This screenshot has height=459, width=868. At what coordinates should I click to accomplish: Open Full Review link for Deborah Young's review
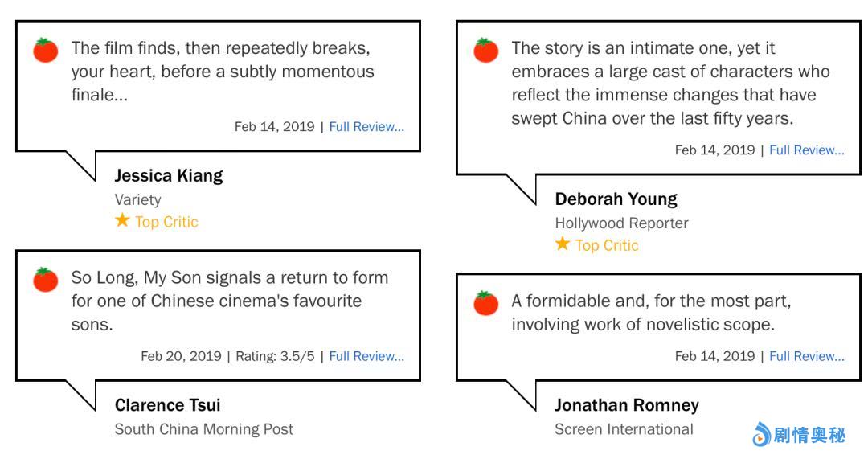[807, 150]
